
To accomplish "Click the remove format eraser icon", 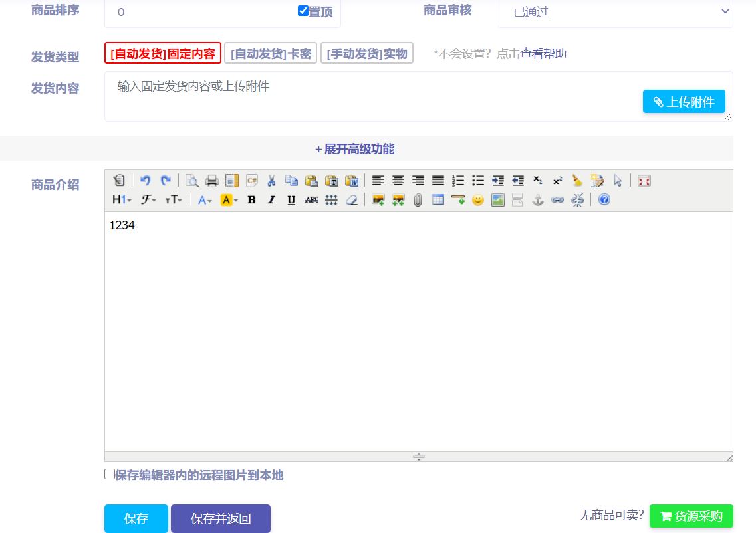I will [x=352, y=200].
